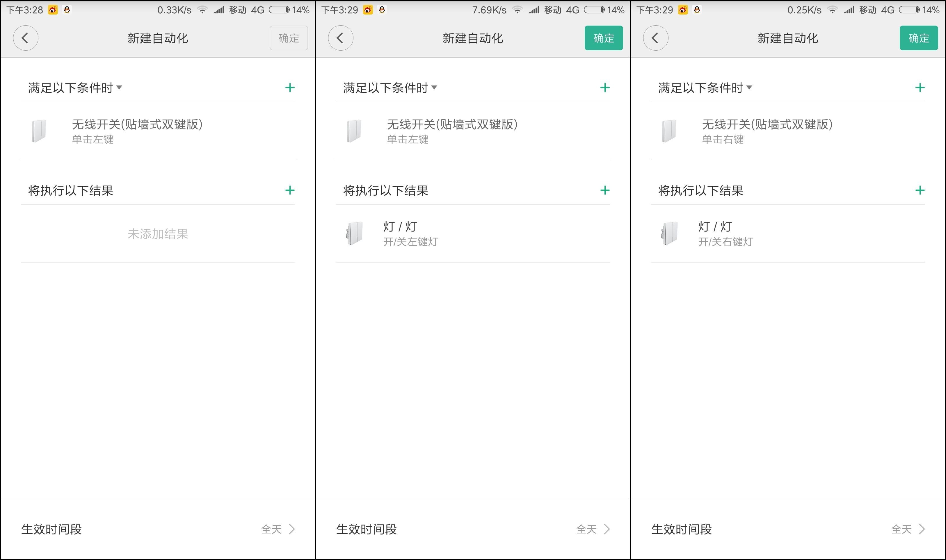Open the 灯 / 灯 开/关右键灯 result
The height and width of the screenshot is (560, 946).
coord(789,233)
